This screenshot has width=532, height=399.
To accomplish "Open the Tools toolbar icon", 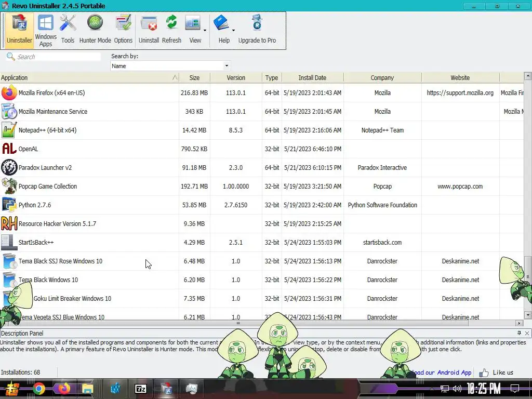I will pyautogui.click(x=68, y=30).
